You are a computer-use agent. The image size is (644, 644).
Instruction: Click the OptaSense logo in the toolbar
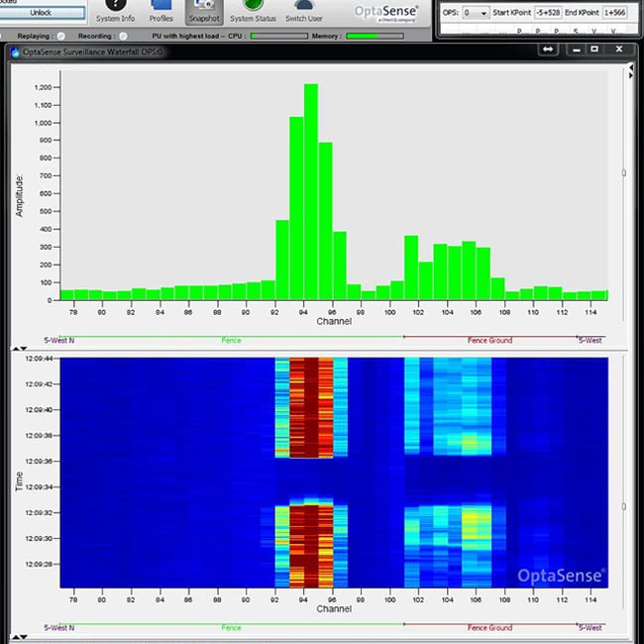386,12
